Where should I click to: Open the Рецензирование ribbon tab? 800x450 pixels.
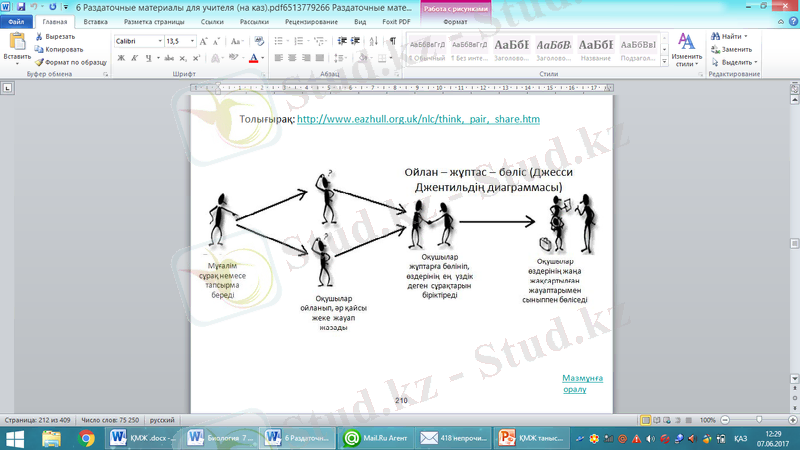(x=310, y=20)
